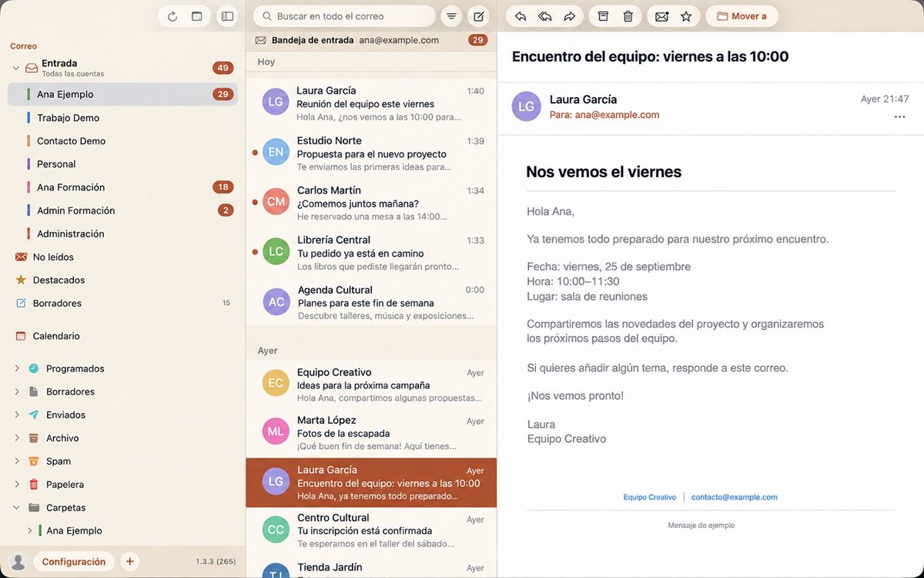
Task: Collapse the Entrada inbox tree
Action: 16,68
